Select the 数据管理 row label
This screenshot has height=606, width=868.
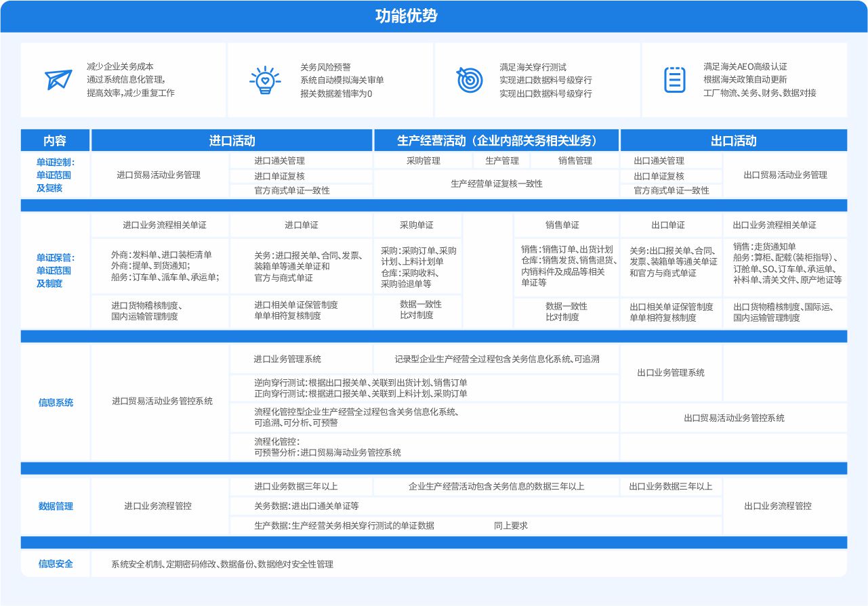[55, 506]
